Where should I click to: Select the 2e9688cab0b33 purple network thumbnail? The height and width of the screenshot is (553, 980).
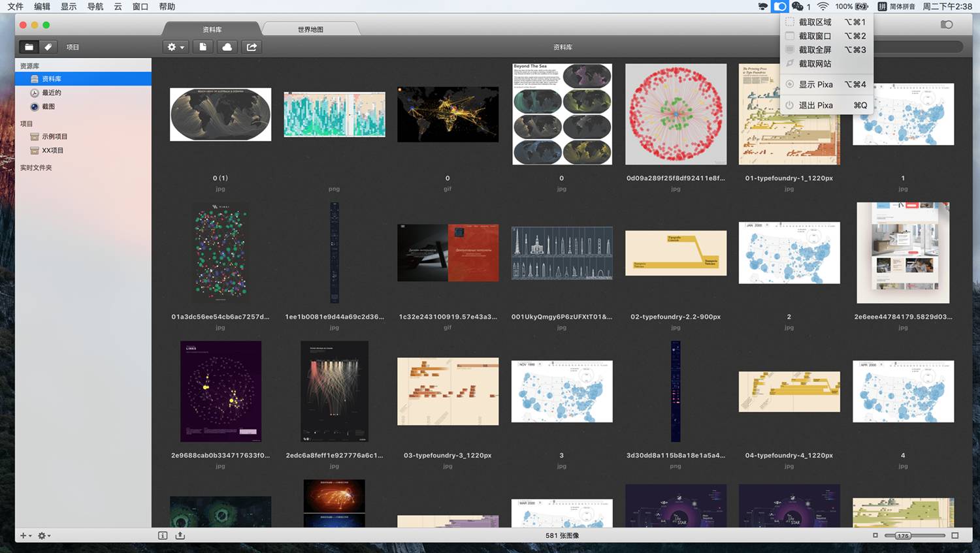(x=220, y=391)
